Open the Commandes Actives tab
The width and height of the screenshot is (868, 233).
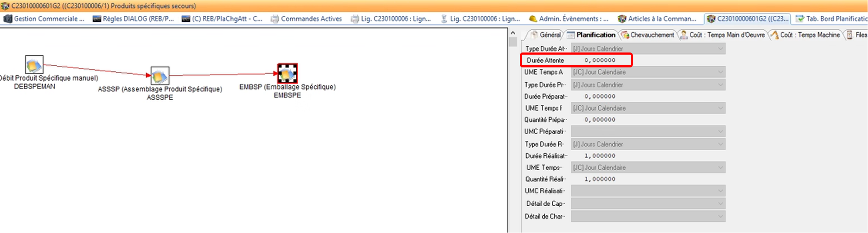tap(306, 19)
